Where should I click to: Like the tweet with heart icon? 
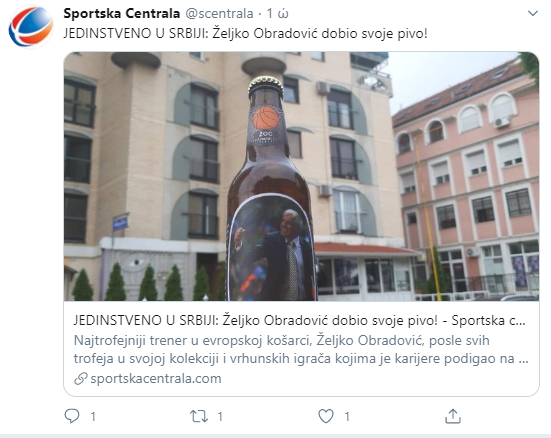326,416
